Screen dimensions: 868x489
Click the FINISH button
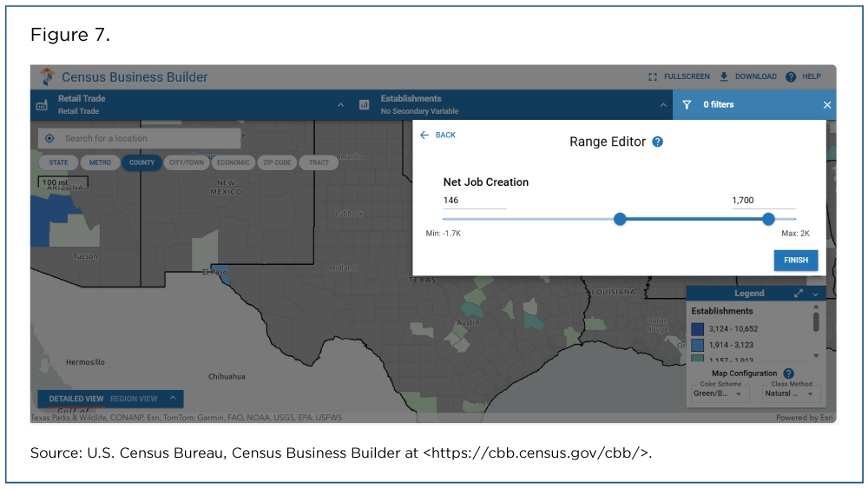coord(795,260)
